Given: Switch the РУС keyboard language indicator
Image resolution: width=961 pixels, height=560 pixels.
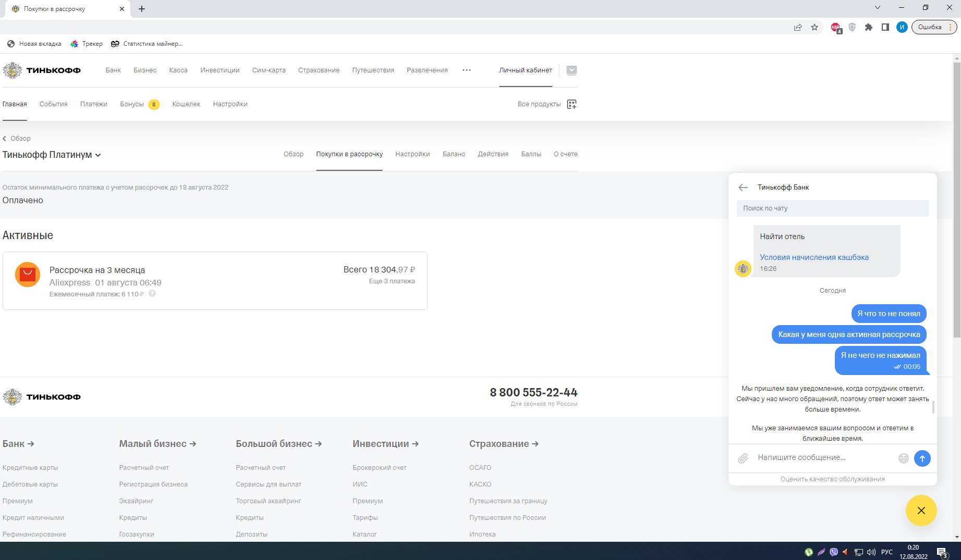Looking at the screenshot, I should (886, 552).
